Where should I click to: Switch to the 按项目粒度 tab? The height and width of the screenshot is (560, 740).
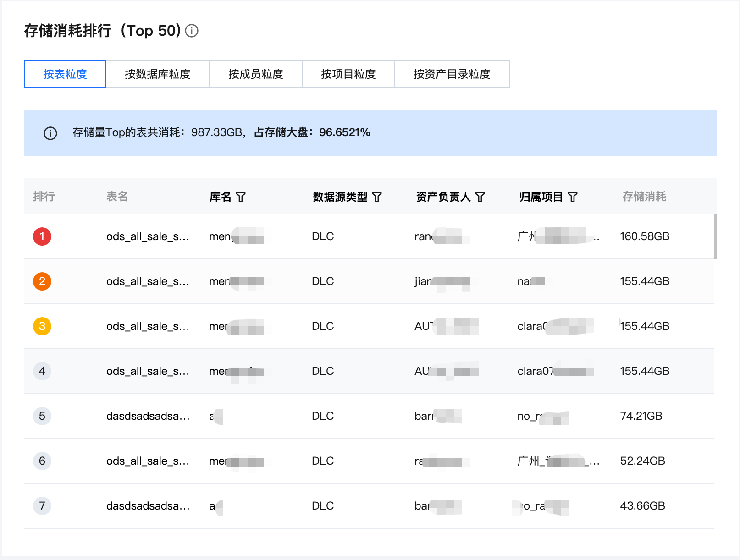(348, 74)
